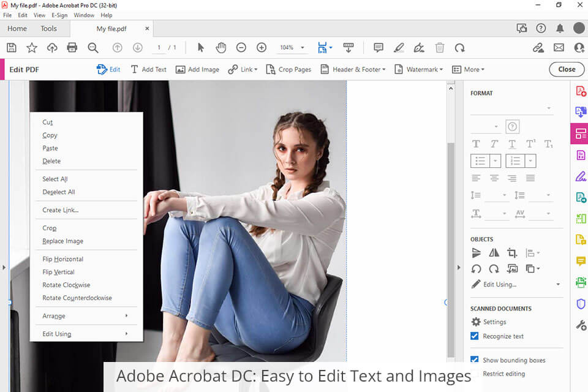Save the file with the floppy disk icon

click(x=12, y=48)
